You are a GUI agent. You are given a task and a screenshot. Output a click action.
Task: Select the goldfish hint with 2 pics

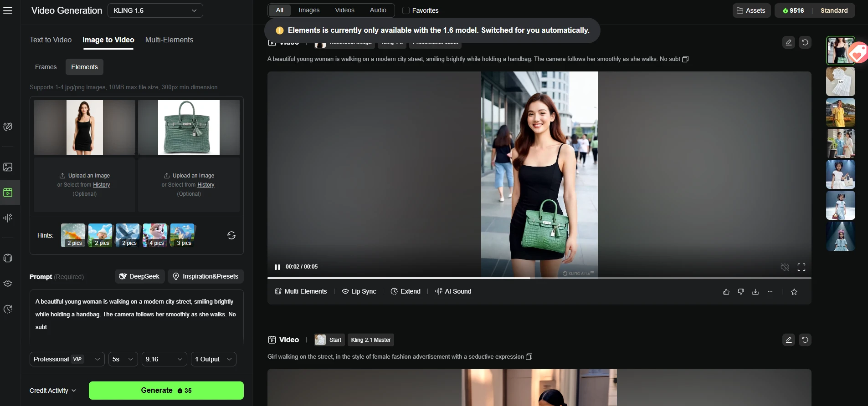pos(73,235)
